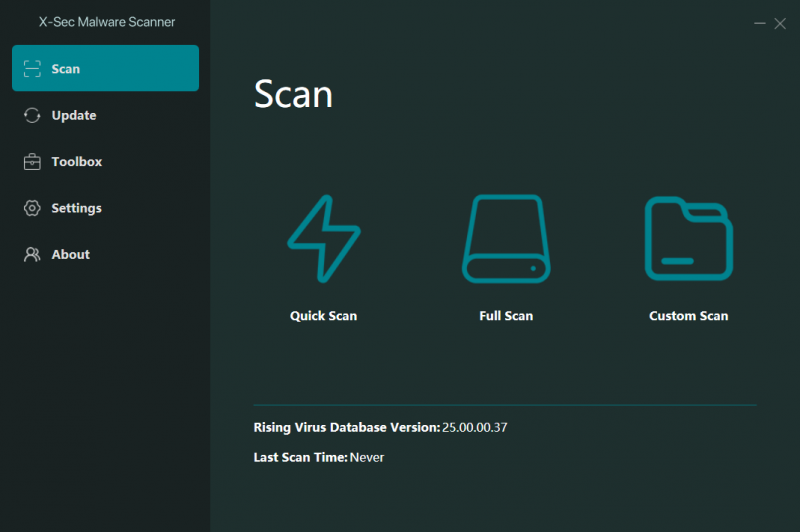Go to the Settings text label
The image size is (800, 532).
[x=77, y=208]
